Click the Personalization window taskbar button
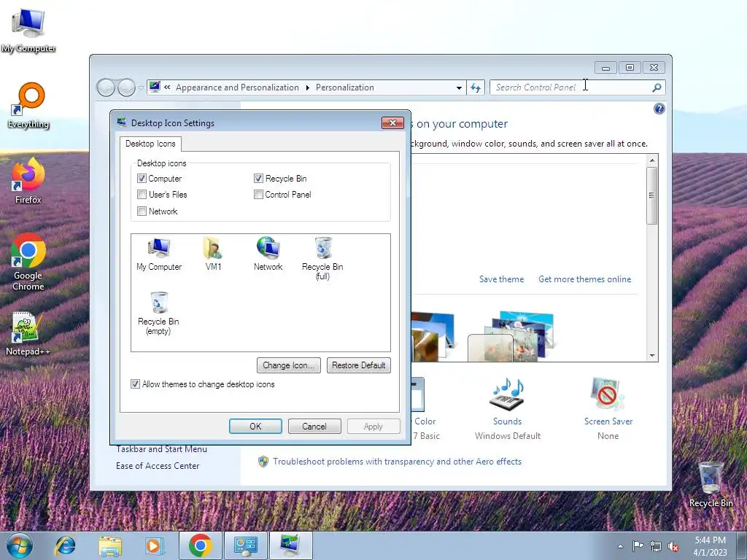The height and width of the screenshot is (560, 747). [x=290, y=545]
